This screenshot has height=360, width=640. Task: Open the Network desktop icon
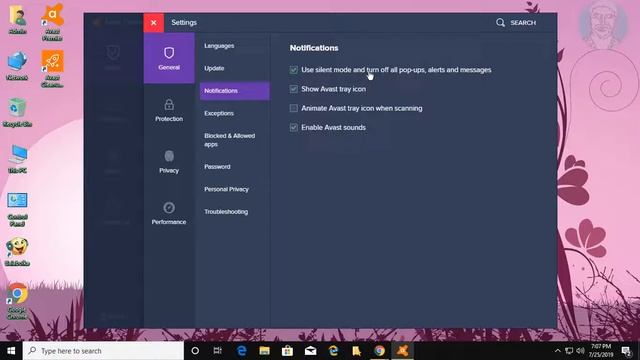[x=17, y=66]
